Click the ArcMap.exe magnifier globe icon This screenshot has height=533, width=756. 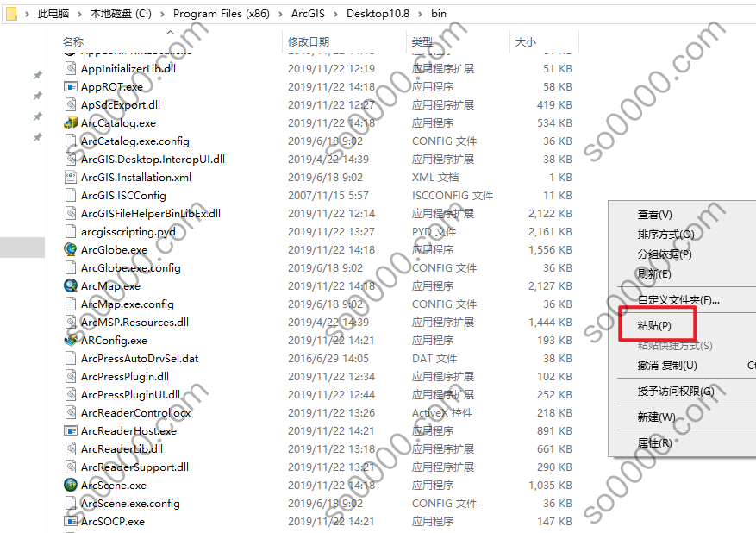tap(71, 285)
